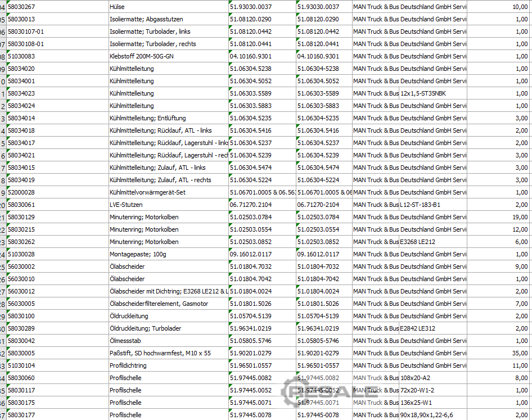This screenshot has width=532, height=420.
Task: Select the Profildichtring description cell
Action: 168,365
